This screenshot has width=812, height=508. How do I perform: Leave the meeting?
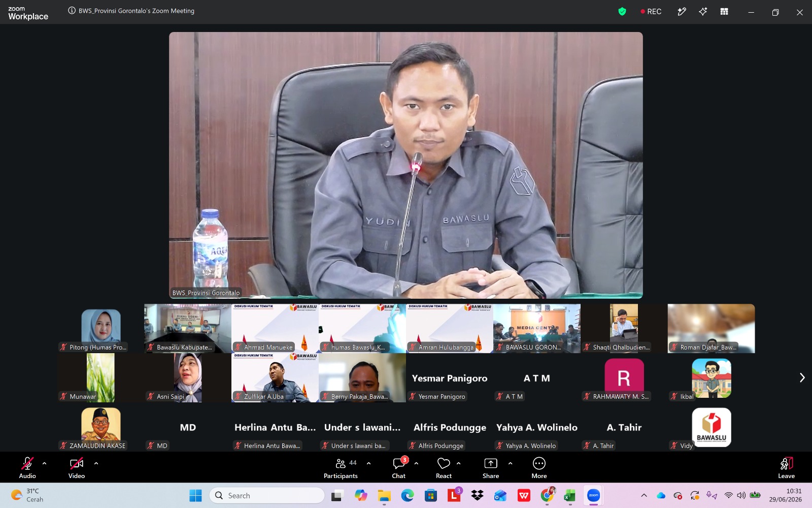click(786, 467)
